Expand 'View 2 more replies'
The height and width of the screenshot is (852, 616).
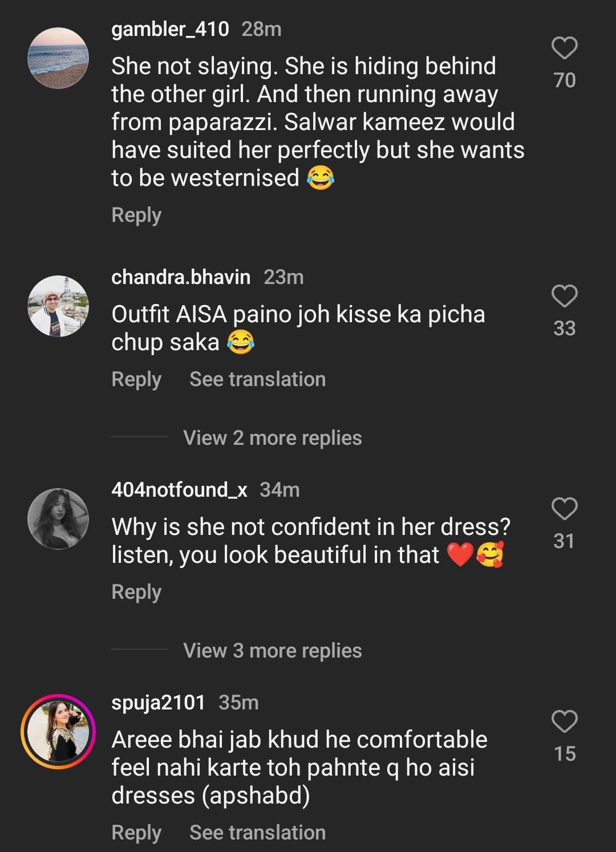pos(272,438)
